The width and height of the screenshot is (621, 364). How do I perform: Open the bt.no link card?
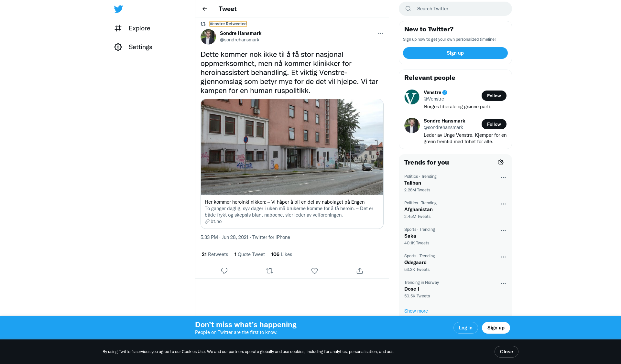292,212
